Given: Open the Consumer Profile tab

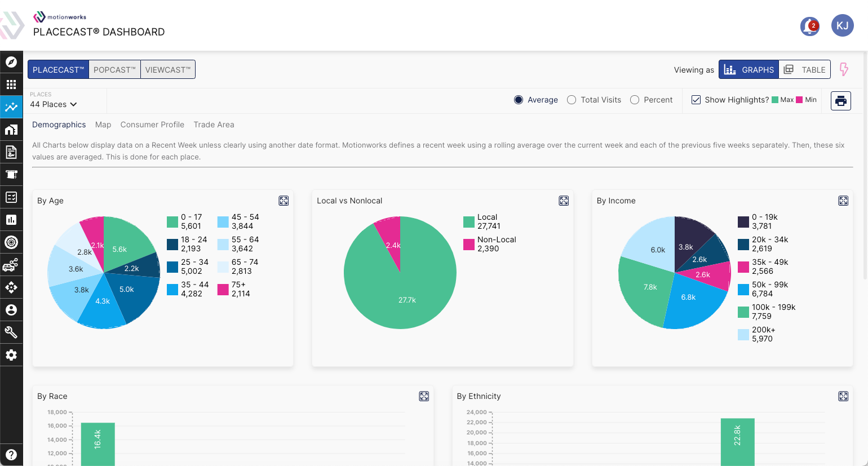Looking at the screenshot, I should (152, 125).
